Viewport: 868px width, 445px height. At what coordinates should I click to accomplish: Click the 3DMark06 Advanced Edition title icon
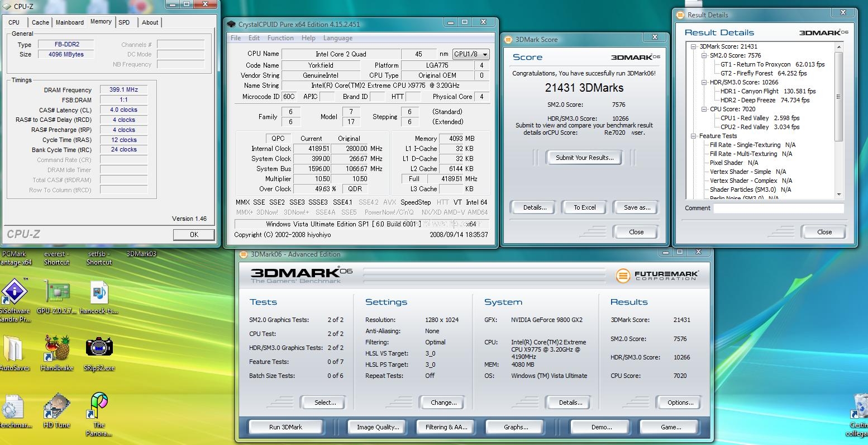tap(244, 254)
